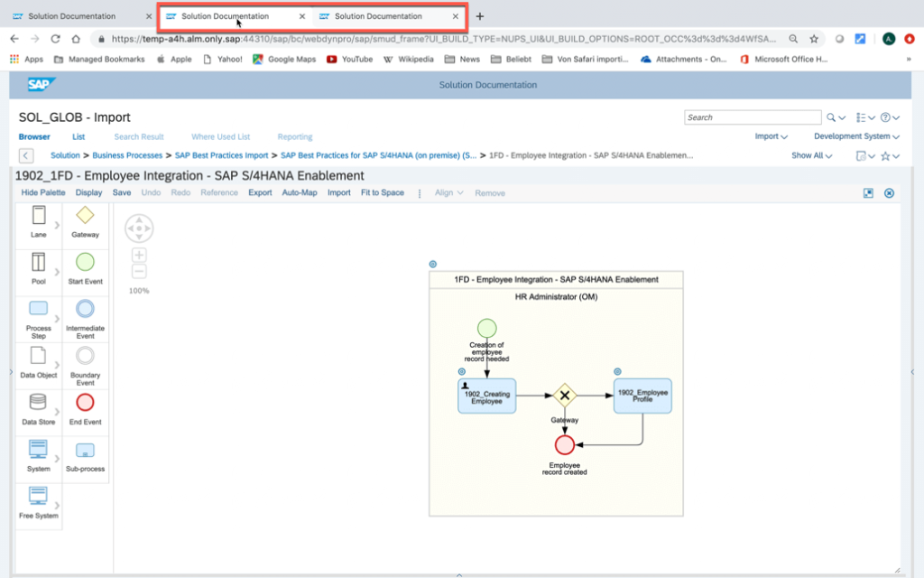The image size is (924, 578).
Task: Select the System palette icon
Action: (38, 450)
